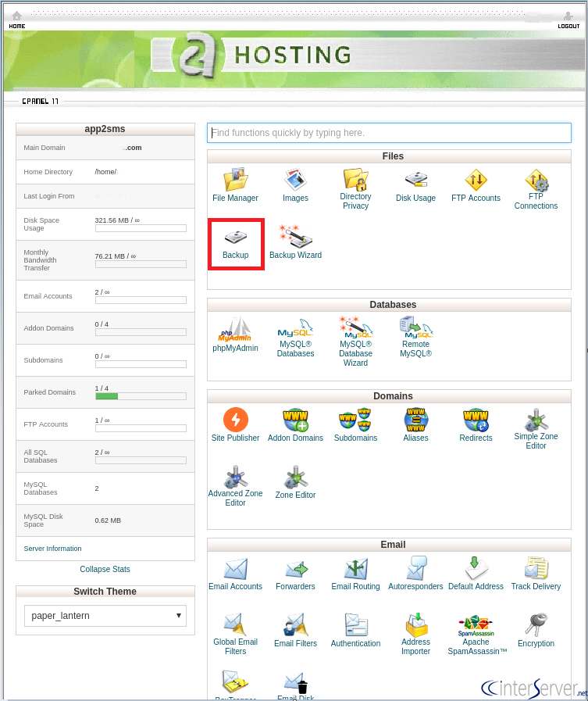This screenshot has width=588, height=701.
Task: Open email Forwarders
Action: 295,574
